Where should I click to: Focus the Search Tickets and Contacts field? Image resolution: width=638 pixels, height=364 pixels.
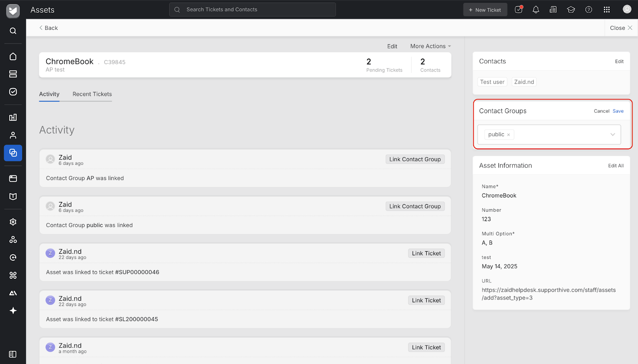[255, 10]
